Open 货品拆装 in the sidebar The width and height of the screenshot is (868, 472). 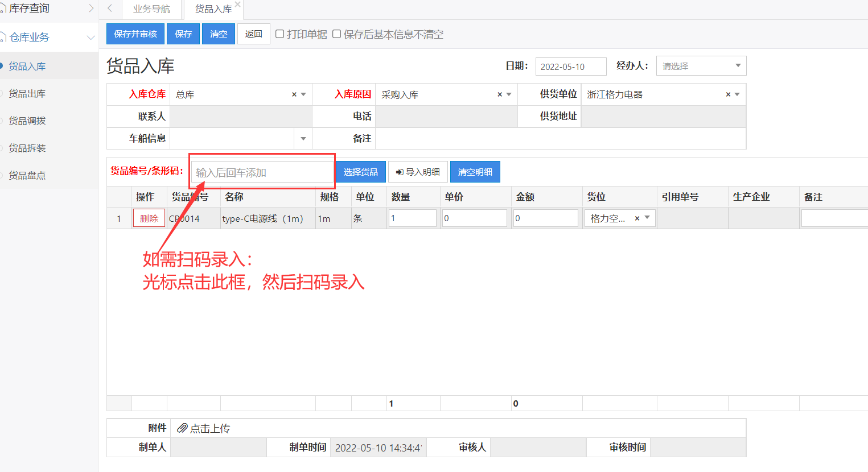click(27, 148)
